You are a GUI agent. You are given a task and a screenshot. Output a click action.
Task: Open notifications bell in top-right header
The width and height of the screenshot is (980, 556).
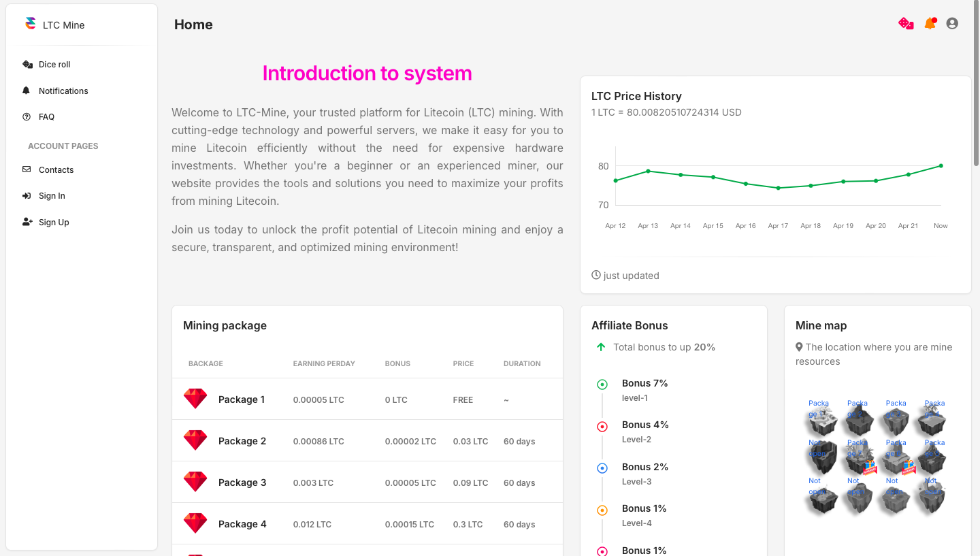click(930, 24)
